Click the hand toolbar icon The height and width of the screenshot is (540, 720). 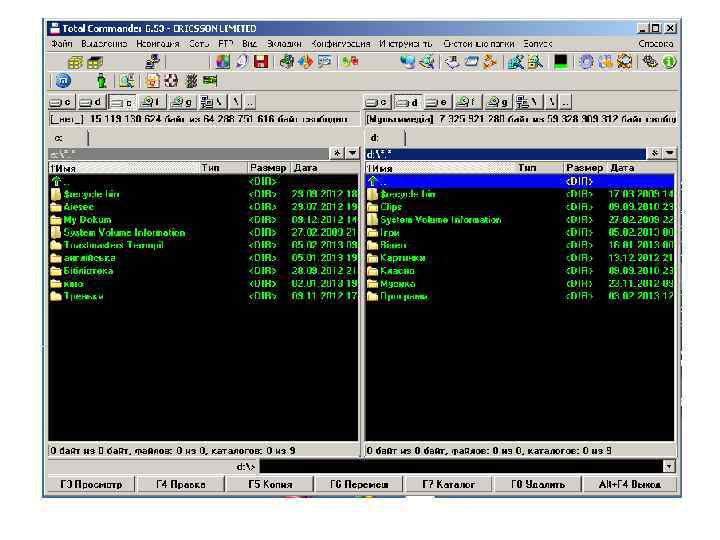605,62
